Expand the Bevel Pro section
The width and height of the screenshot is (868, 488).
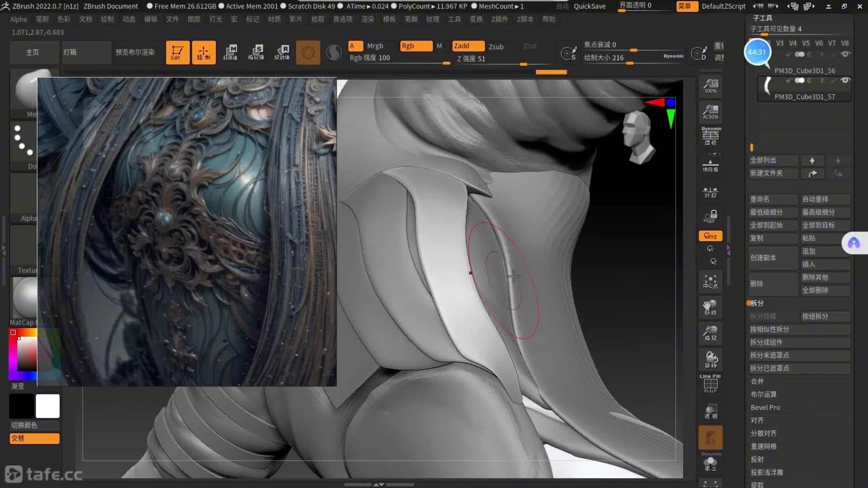point(765,408)
